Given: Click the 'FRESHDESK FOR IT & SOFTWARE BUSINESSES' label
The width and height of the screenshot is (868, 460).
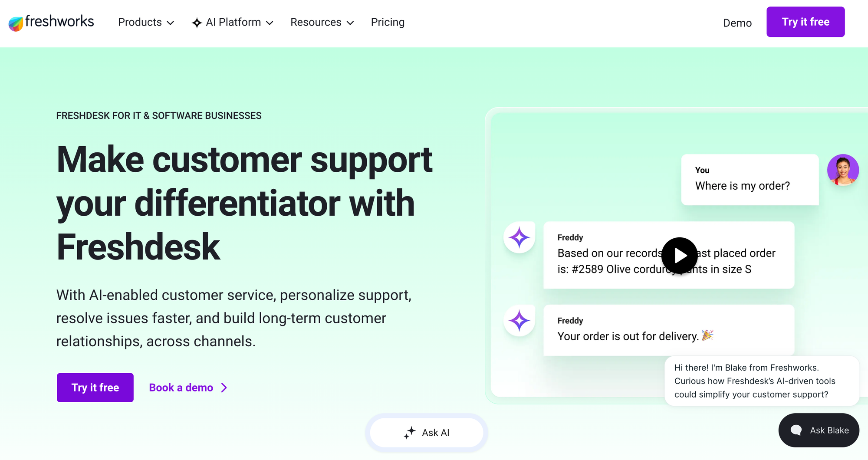Looking at the screenshot, I should 159,115.
